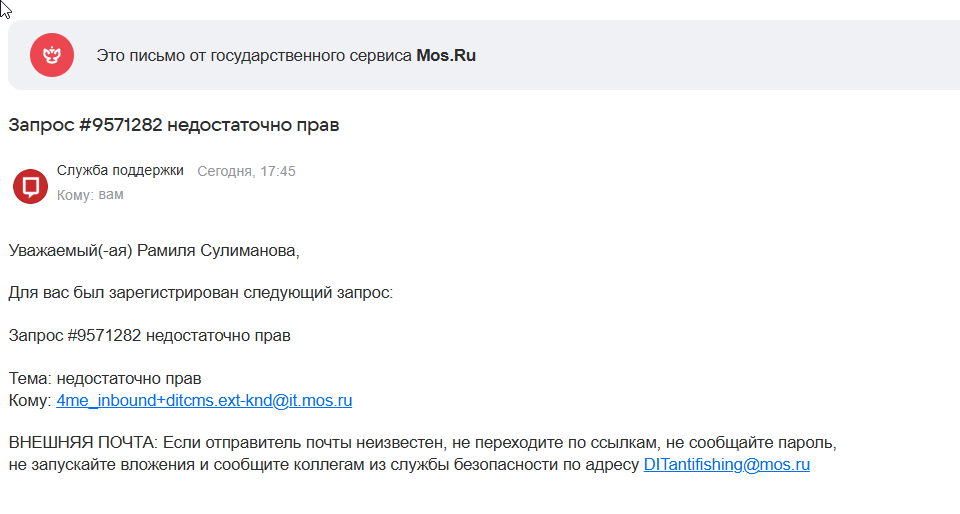Click the name Рамиля Сулиманова in the greeting

[218, 251]
